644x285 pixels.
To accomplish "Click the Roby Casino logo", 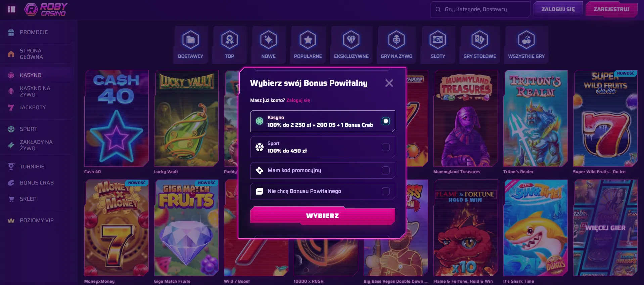I will click(x=46, y=9).
